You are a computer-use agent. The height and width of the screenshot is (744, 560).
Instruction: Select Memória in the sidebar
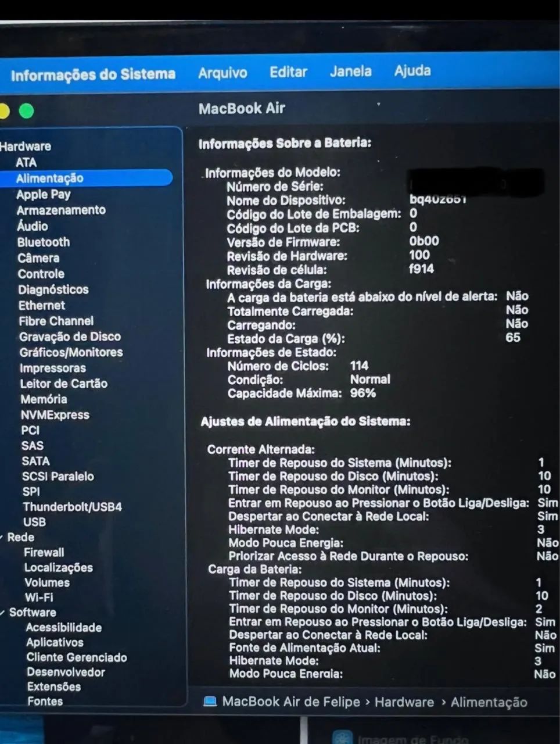point(44,399)
